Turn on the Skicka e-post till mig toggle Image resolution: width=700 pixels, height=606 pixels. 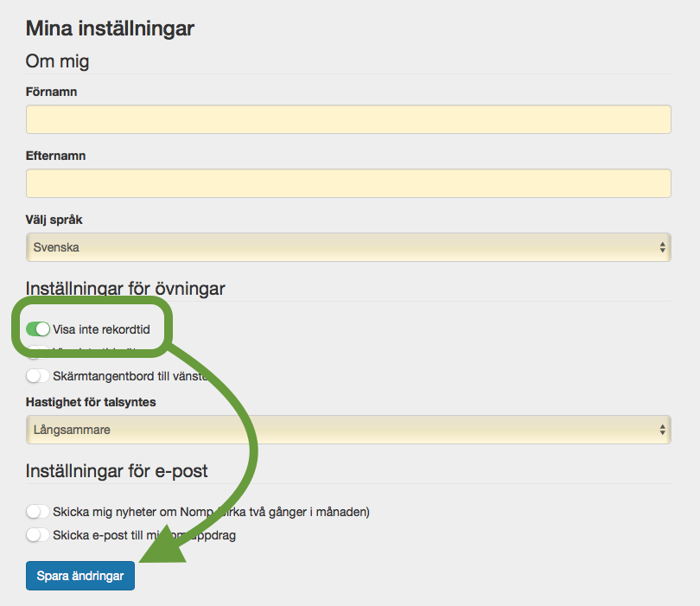coord(38,535)
